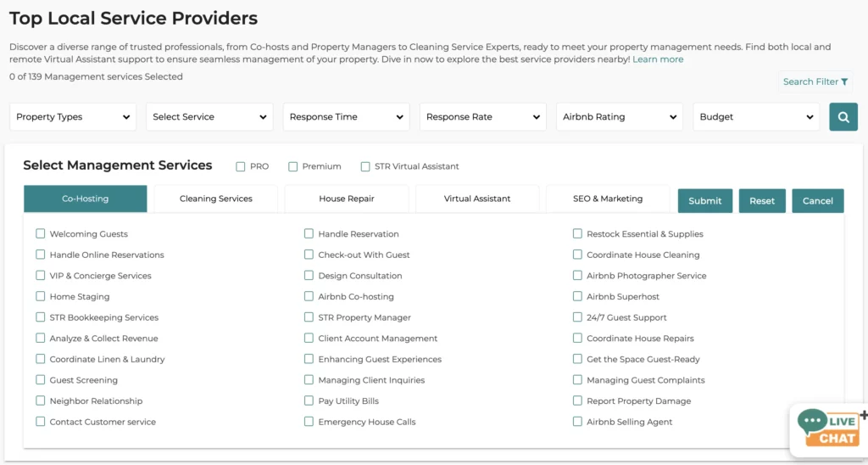This screenshot has width=868, height=465.
Task: Expand the Property Types dropdown
Action: pyautogui.click(x=73, y=117)
